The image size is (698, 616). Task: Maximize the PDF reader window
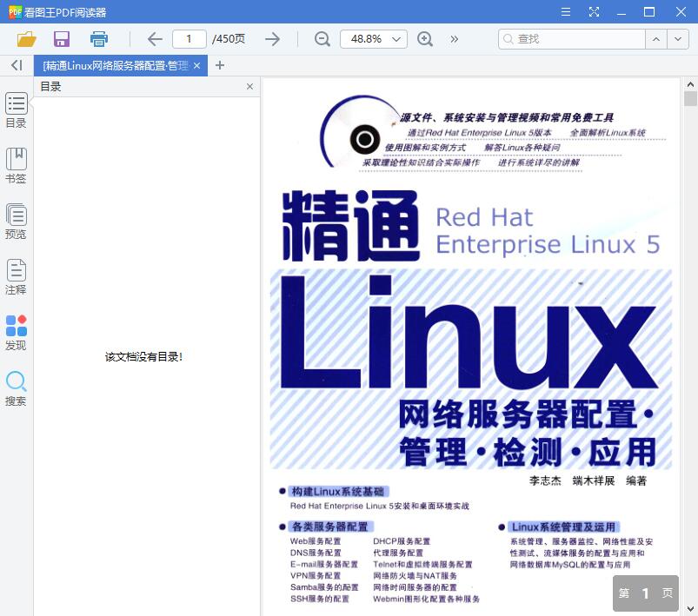(649, 12)
